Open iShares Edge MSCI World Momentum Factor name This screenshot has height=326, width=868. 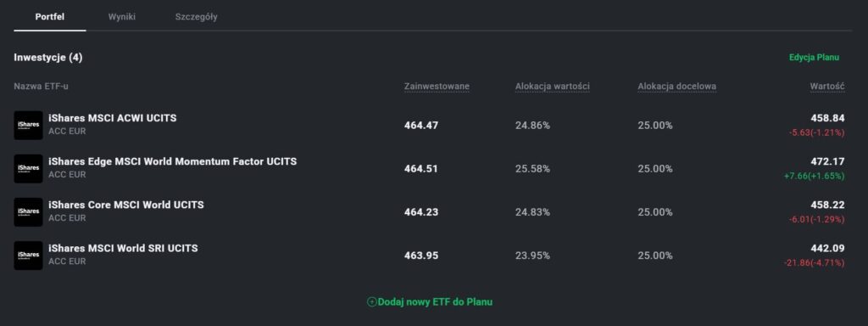pos(173,161)
